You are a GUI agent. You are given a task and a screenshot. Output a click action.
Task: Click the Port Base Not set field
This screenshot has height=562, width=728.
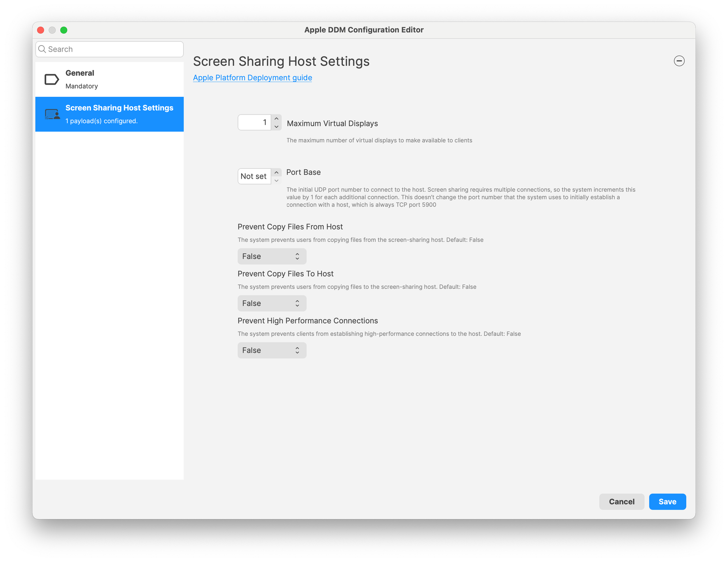pos(254,176)
